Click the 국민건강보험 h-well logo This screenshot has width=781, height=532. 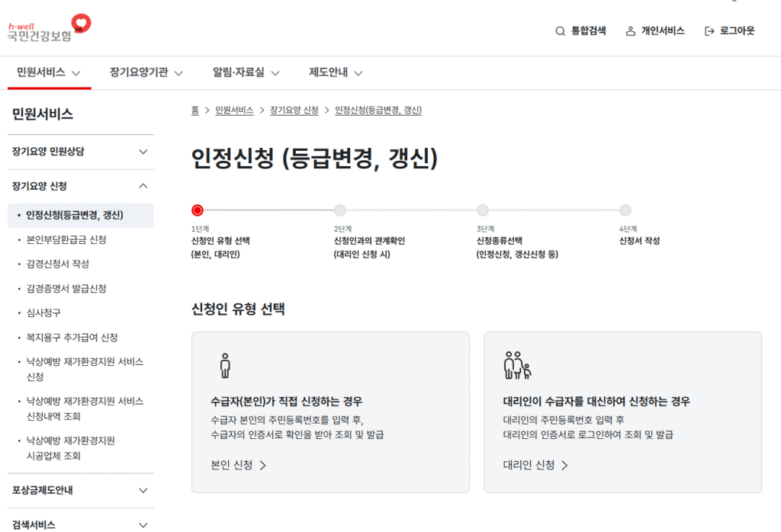click(50, 28)
